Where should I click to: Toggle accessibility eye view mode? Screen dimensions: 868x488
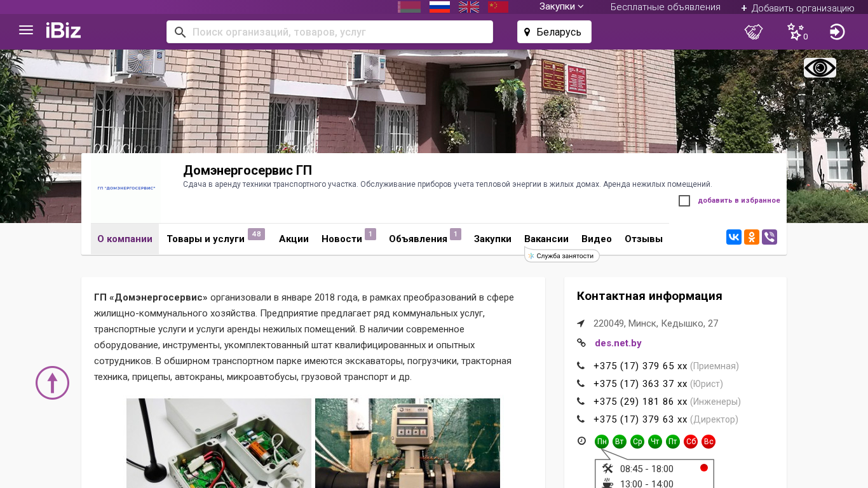point(820,68)
